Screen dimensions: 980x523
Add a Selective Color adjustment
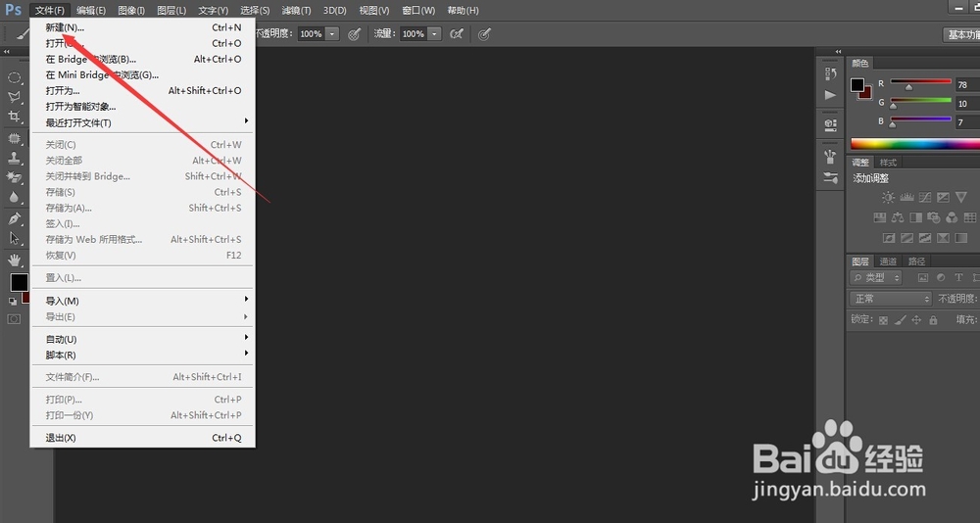943,238
